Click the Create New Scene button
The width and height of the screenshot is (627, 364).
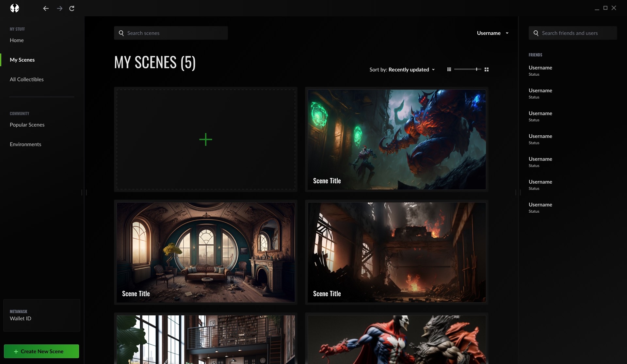41,351
